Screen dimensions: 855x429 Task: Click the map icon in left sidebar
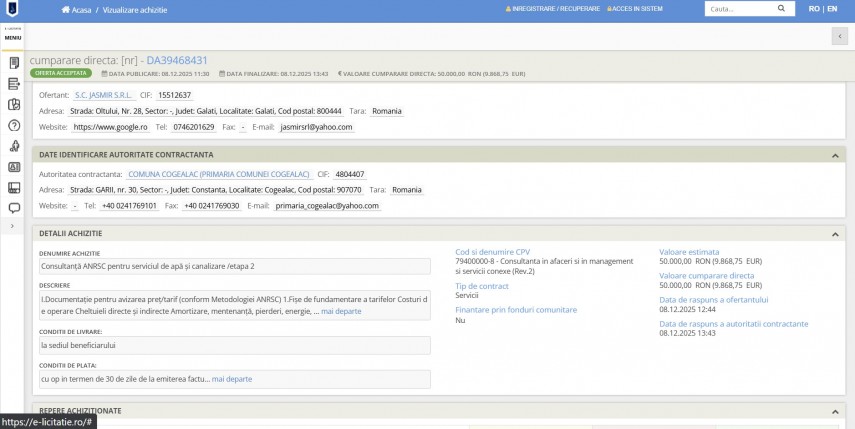[14, 104]
